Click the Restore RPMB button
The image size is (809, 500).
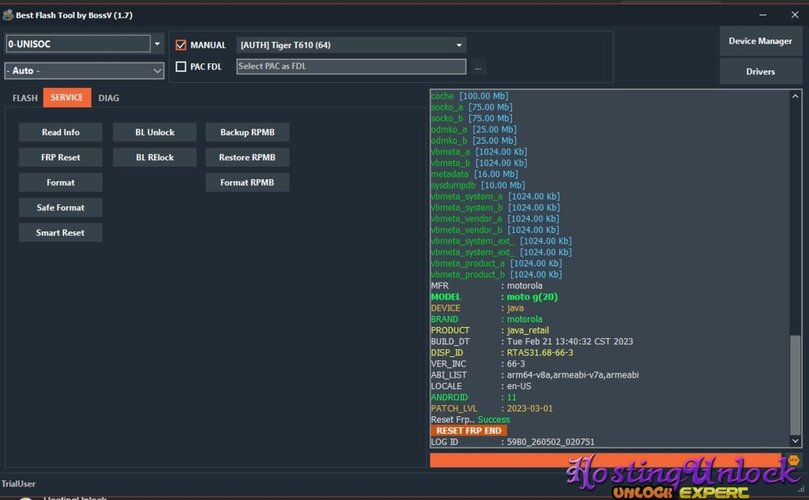[247, 157]
